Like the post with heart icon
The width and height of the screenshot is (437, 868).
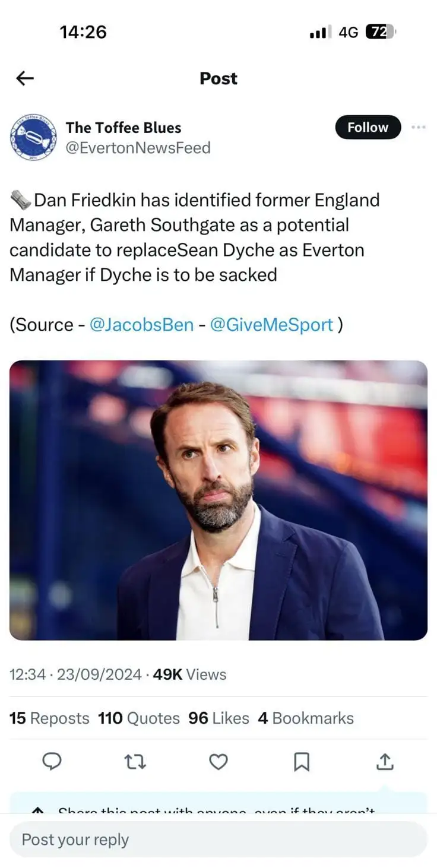pyautogui.click(x=218, y=761)
